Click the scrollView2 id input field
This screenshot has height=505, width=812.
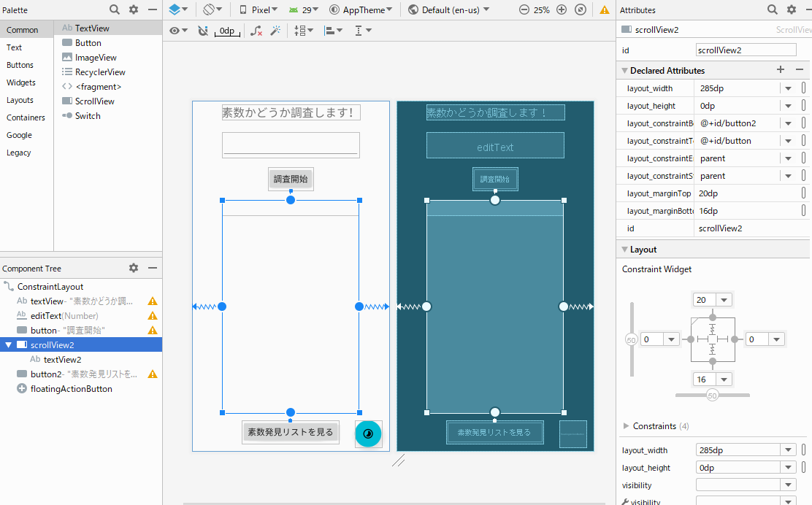pos(746,50)
